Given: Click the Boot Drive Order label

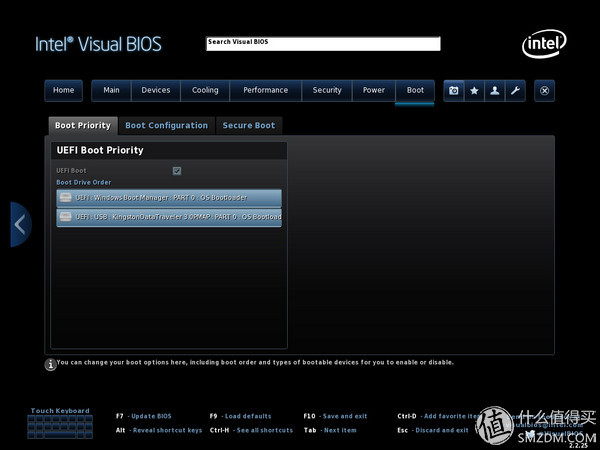Looking at the screenshot, I should point(84,183).
